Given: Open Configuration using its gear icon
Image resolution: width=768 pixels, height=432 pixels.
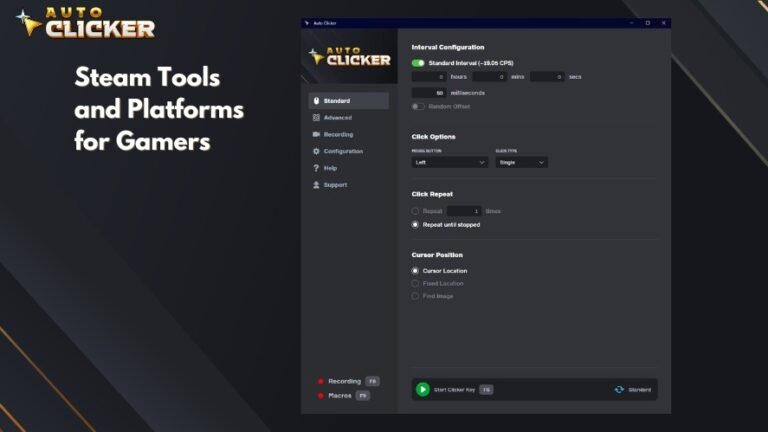Looking at the screenshot, I should click(x=316, y=151).
